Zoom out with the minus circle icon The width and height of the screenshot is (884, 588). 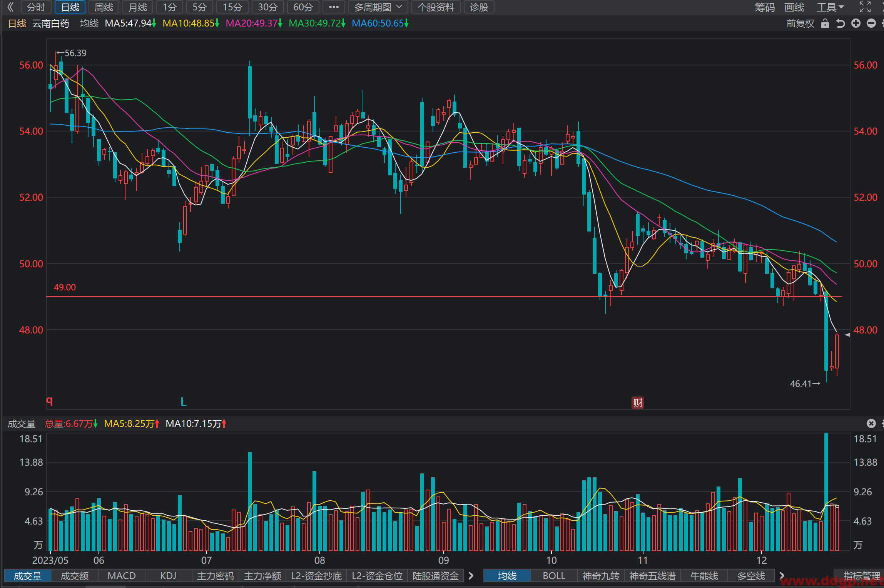tap(871, 23)
